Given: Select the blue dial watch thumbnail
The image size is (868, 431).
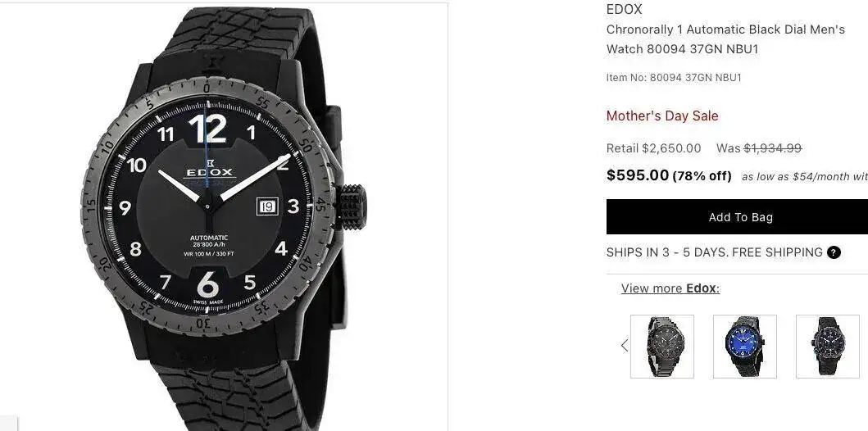Looking at the screenshot, I should pos(744,347).
